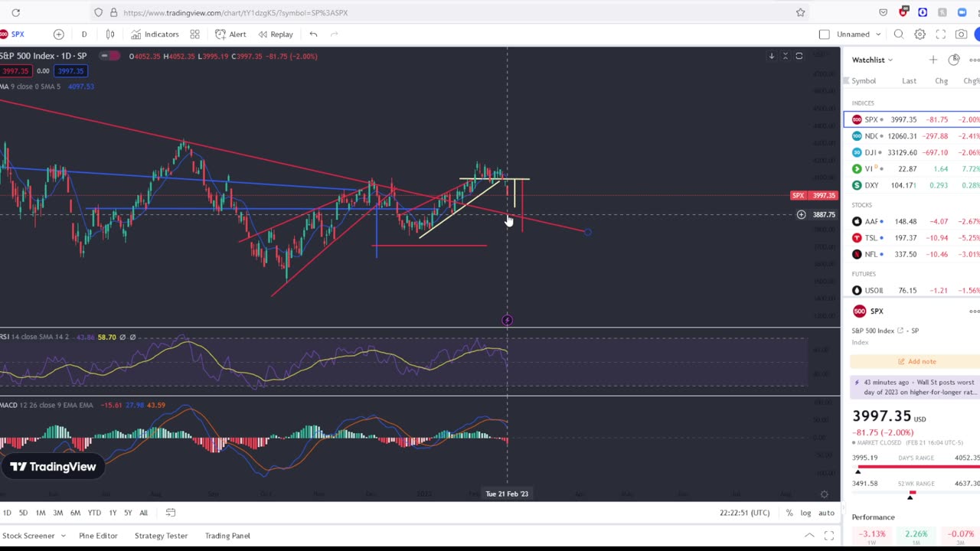This screenshot has width=980, height=551.
Task: Select the YTD date range
Action: tap(94, 513)
